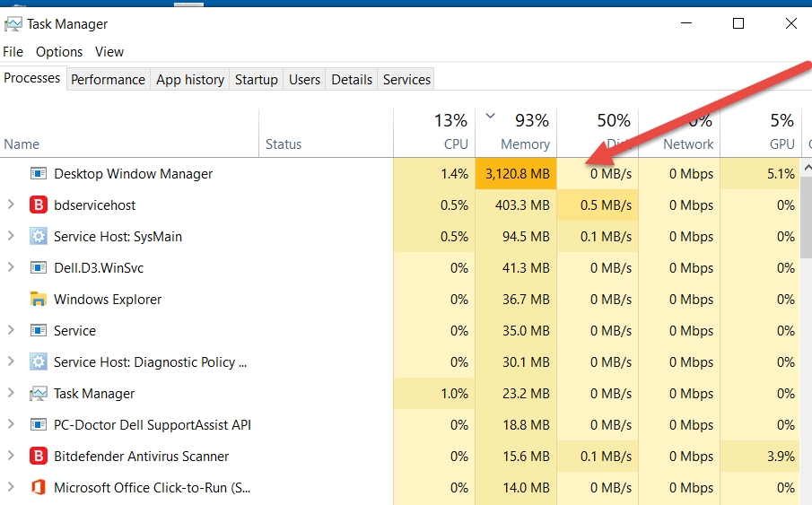The image size is (812, 505).
Task: Click the Task Manager process row icon
Action: coord(39,394)
